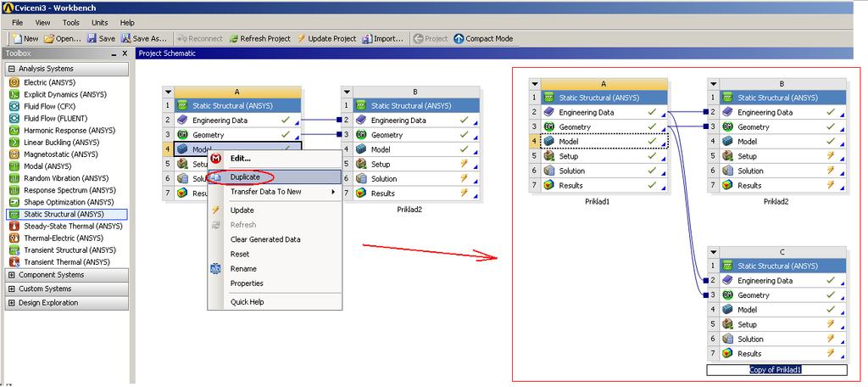Open the Help menu
The image size is (868, 387).
click(127, 23)
